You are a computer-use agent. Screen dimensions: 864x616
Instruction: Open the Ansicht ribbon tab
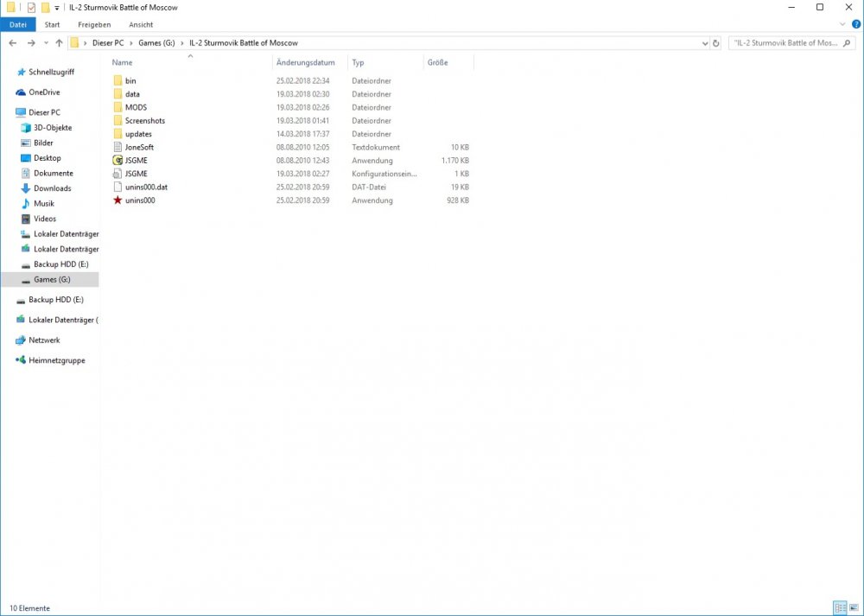[141, 24]
